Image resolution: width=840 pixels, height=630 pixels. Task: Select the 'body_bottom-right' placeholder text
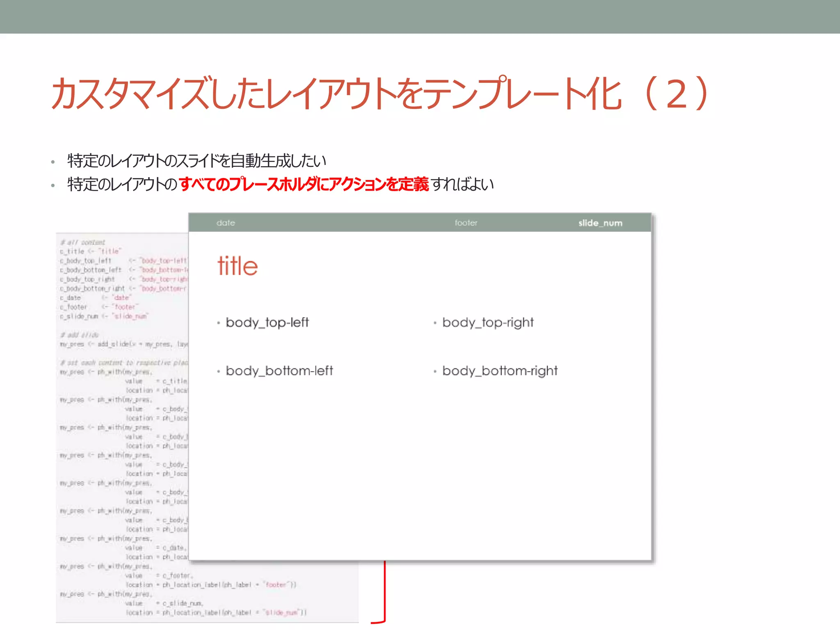tap(500, 371)
